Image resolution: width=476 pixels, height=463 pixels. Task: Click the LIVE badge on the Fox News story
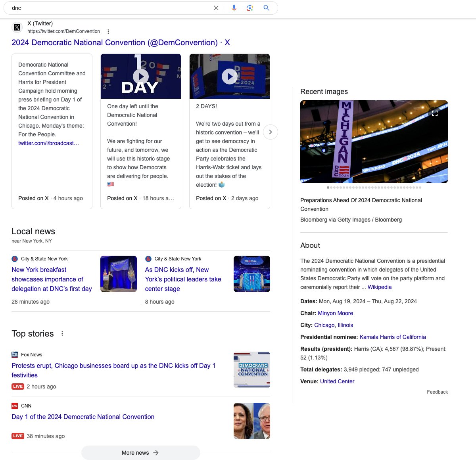tap(18, 386)
